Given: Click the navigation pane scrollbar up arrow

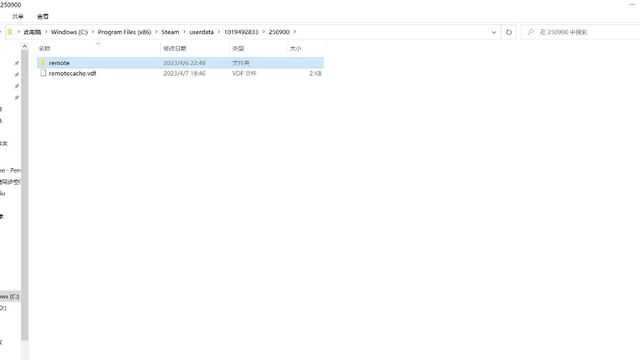Looking at the screenshot, I should tap(24, 47).
